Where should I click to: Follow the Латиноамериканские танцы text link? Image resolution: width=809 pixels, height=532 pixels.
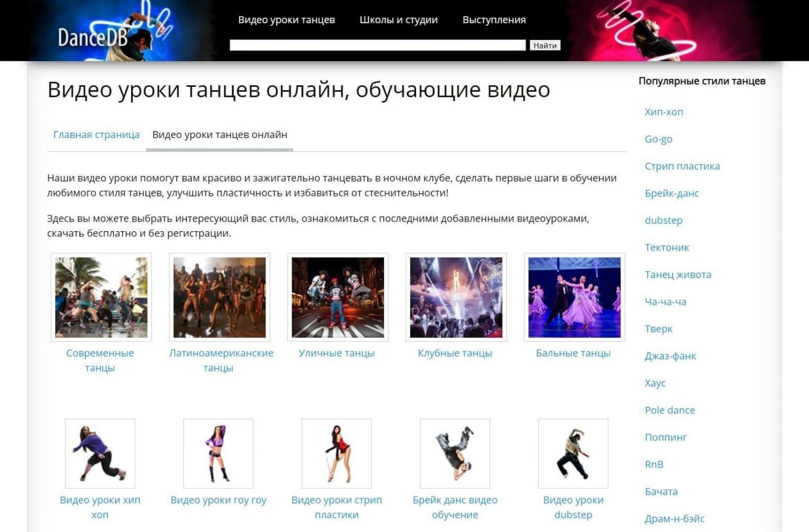tap(221, 360)
